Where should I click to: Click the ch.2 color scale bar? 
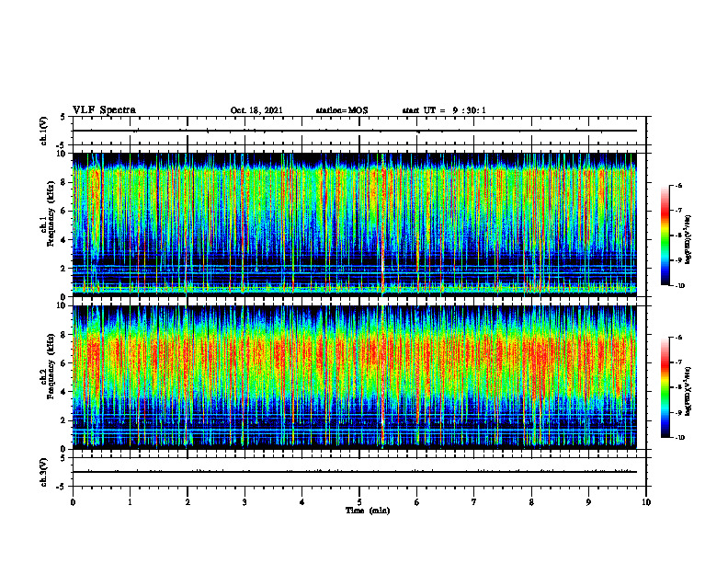point(665,387)
